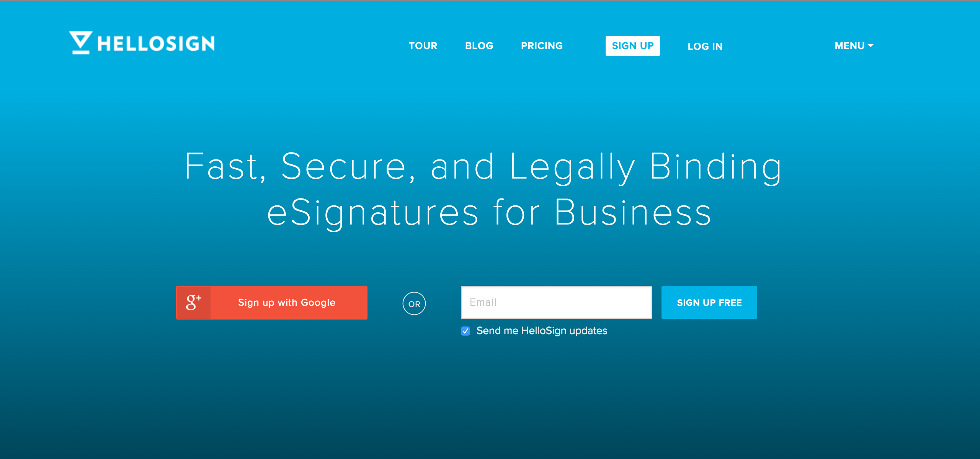980x459 pixels.
Task: Toggle the Send me HelloSign updates checkbox
Action: coord(464,330)
